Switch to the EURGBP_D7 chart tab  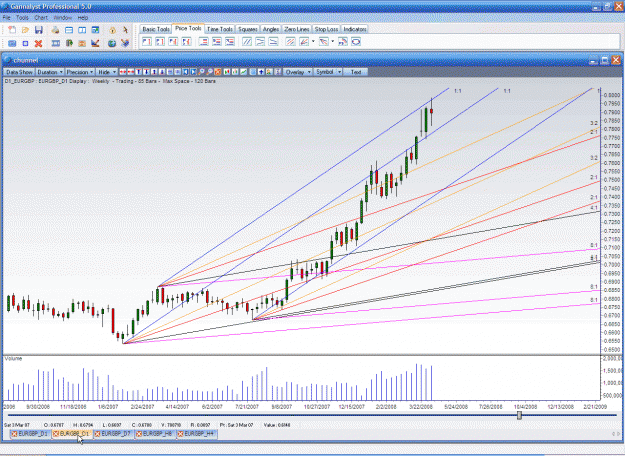pos(116,434)
